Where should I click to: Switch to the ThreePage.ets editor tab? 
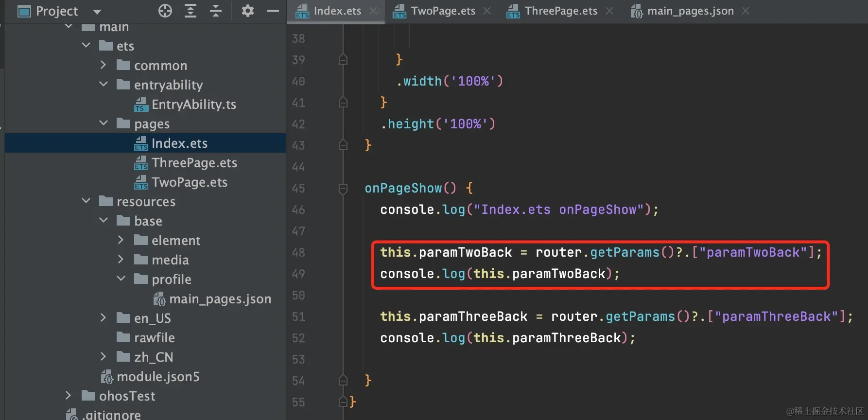[x=561, y=11]
